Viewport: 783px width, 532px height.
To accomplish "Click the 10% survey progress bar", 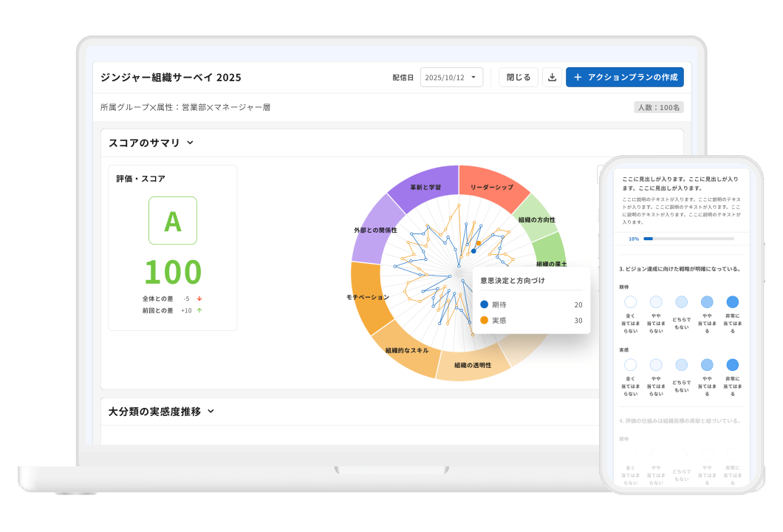I will click(x=688, y=239).
